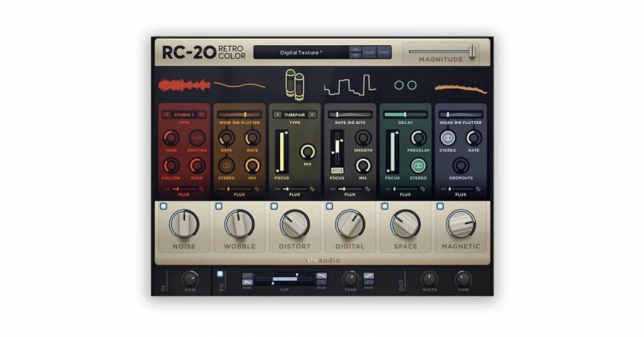The width and height of the screenshot is (644, 337).
Task: Select lower Tone Mode curve button
Action: (x=369, y=282)
